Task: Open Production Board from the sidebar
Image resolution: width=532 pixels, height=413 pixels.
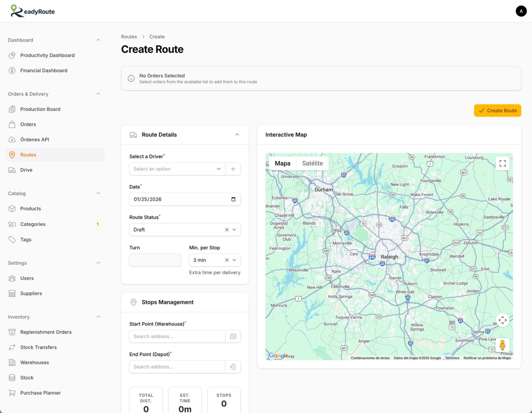Action: click(x=40, y=109)
